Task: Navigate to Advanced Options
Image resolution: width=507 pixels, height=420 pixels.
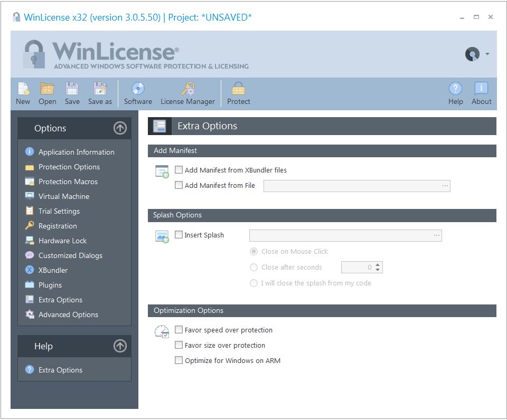Action: [x=68, y=314]
